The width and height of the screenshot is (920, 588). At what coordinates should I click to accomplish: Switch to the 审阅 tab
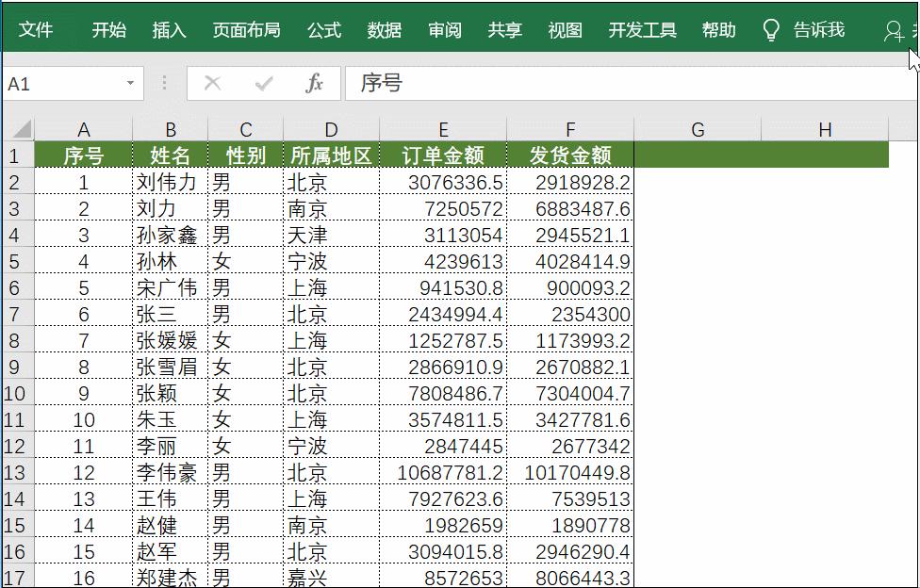(x=444, y=29)
